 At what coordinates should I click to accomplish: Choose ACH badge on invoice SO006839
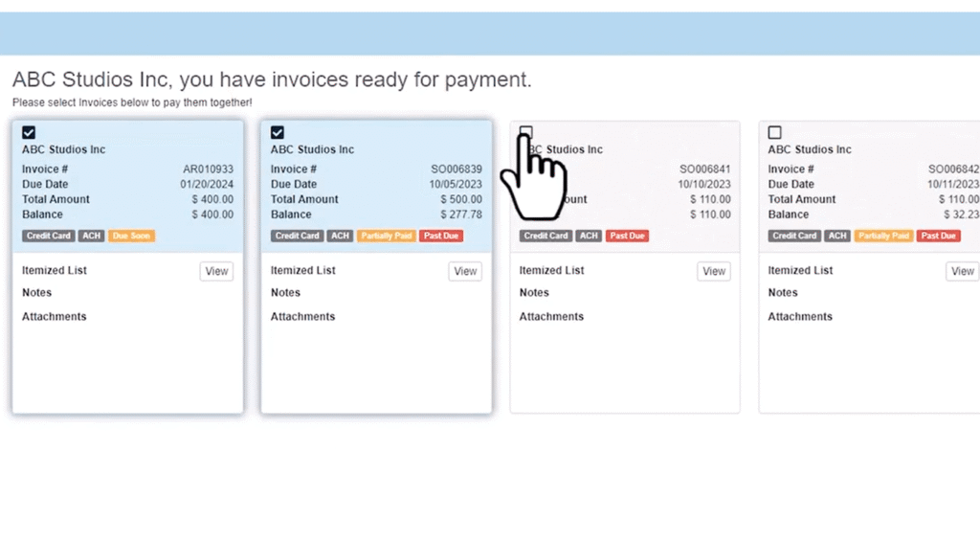tap(340, 236)
